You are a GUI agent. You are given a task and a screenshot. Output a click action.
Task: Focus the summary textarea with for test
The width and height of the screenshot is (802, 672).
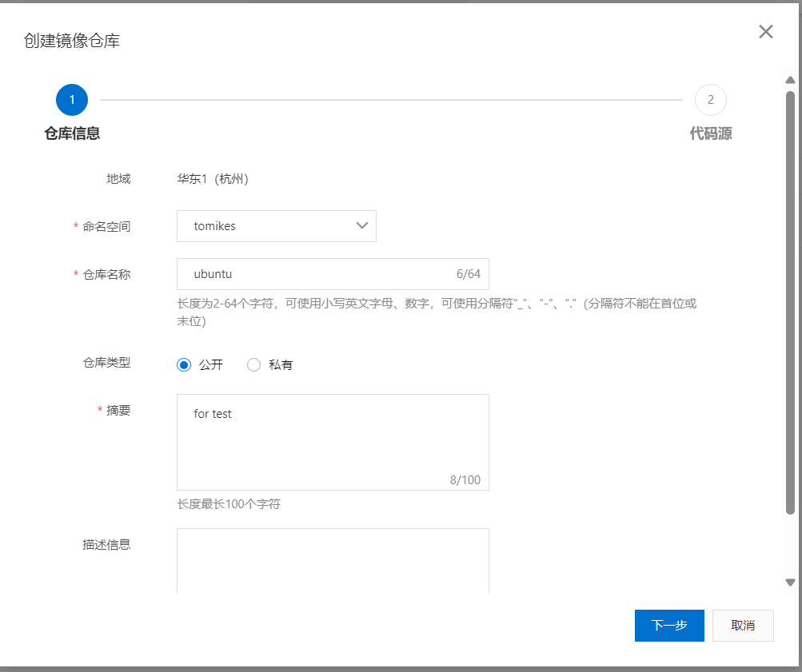[x=333, y=442]
